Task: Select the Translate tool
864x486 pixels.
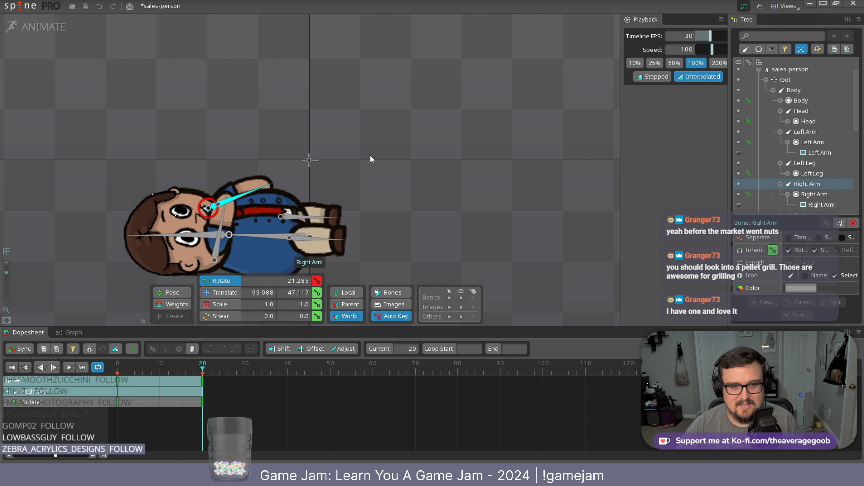Action: [220, 293]
